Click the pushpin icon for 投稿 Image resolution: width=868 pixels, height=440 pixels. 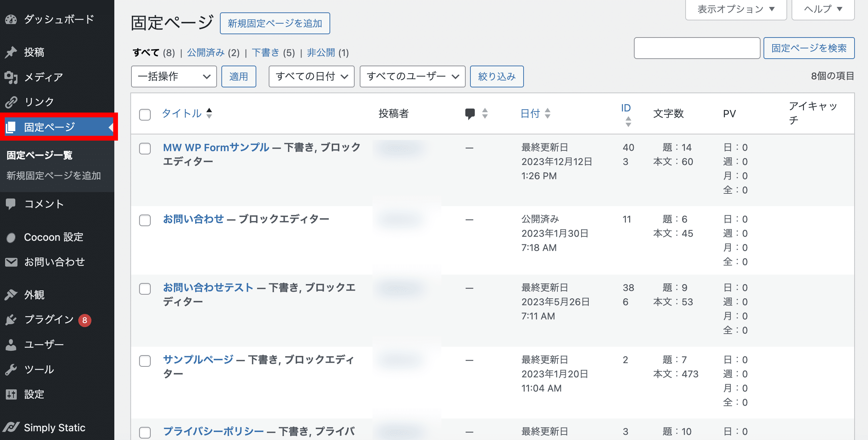pos(11,52)
